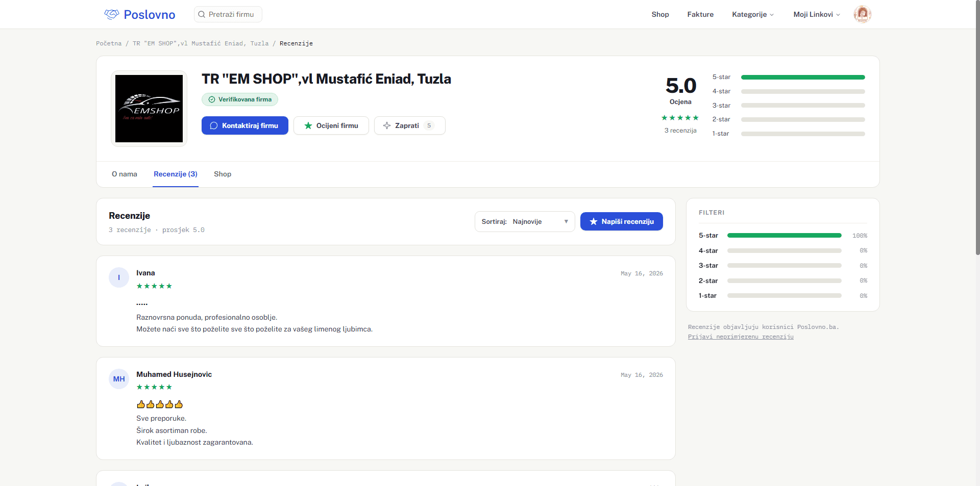Viewport: 980px width, 486px height.
Task: Click the EM SHOP company logo
Action: click(149, 109)
